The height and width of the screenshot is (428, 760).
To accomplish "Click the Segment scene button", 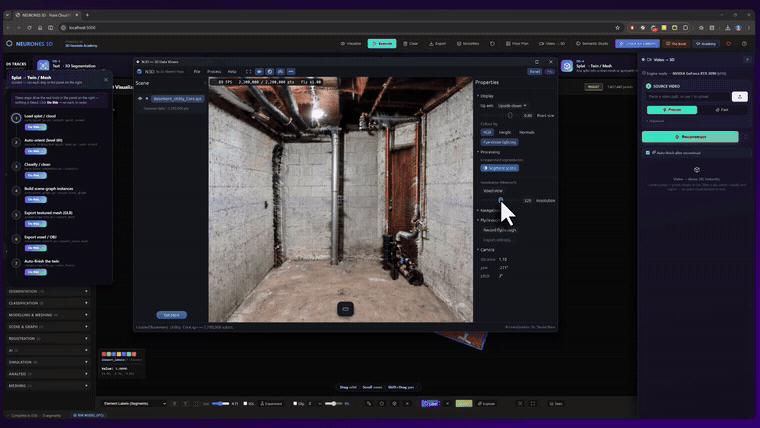I will tap(500, 168).
